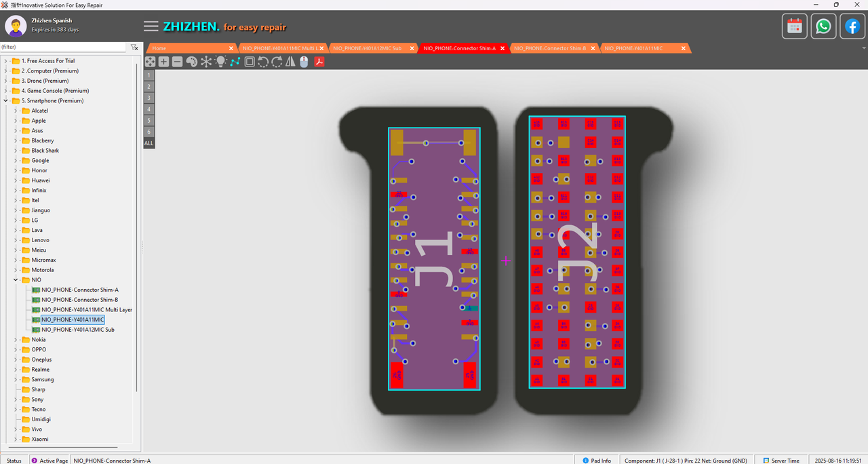The height and width of the screenshot is (464, 868).
Task: Expand the Computer (Premium) folder
Action: 6,71
